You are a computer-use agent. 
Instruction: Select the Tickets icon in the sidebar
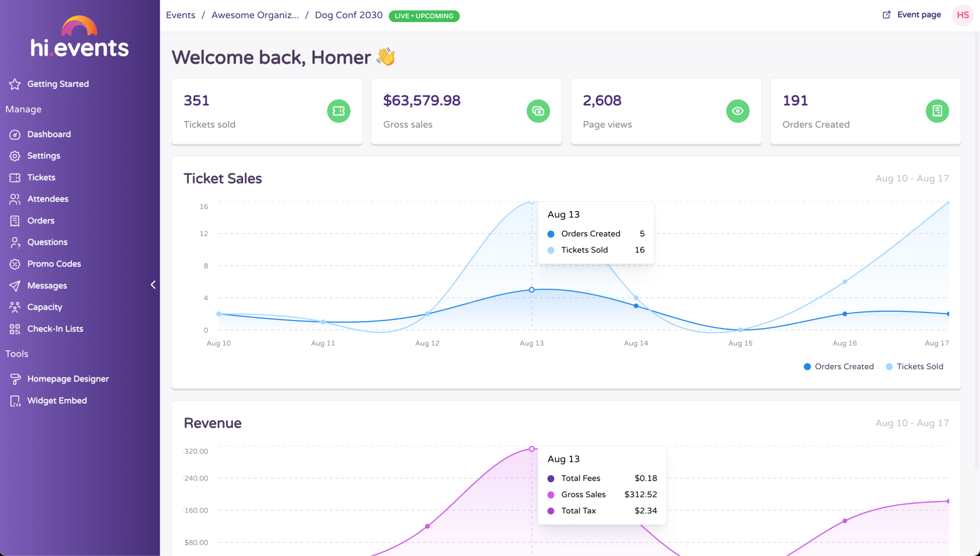tap(15, 177)
